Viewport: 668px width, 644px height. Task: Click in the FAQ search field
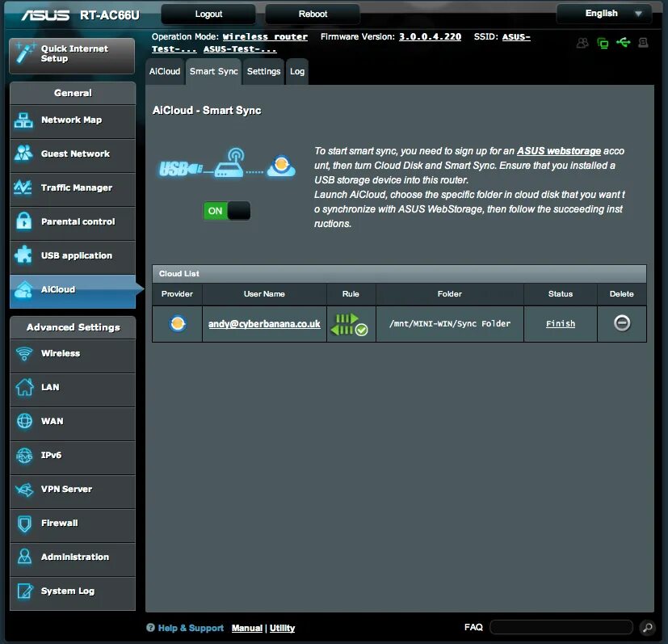[x=561, y=627]
